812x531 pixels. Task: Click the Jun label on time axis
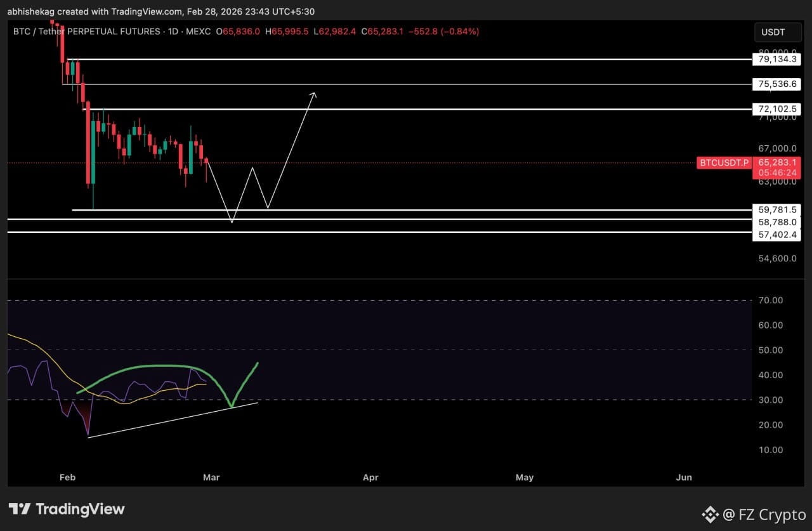tap(684, 477)
